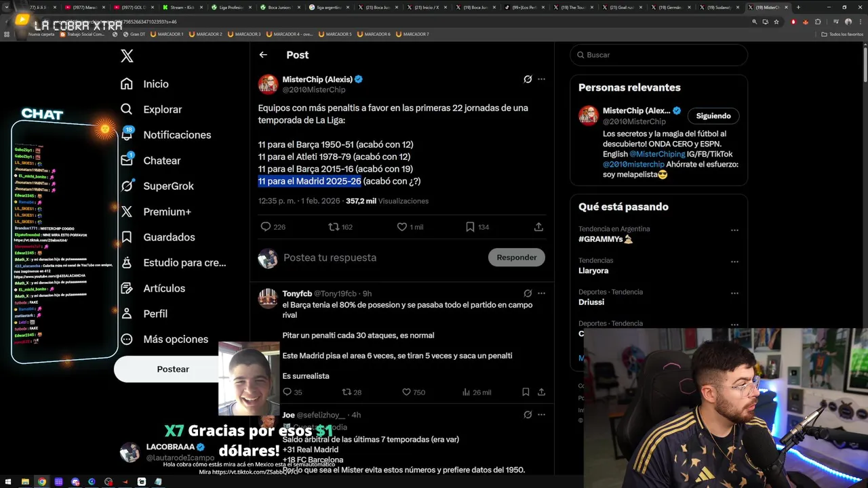Open more options on Joe's reply

(x=541, y=415)
